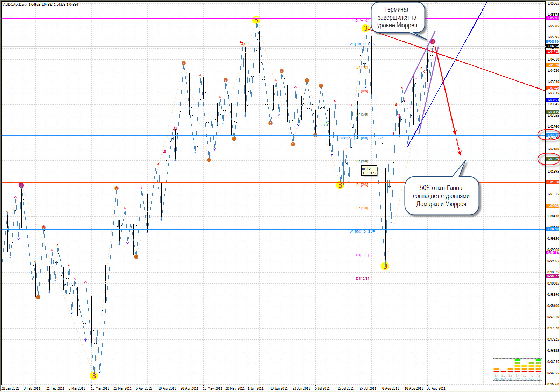Viewport: 560px width, 392px height.
Task: Click the yellow 3 marker at August 2011 low
Action: (x=385, y=266)
